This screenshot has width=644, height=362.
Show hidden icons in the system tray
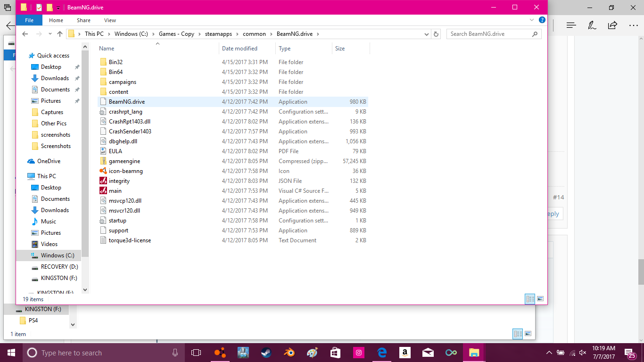[549, 353]
